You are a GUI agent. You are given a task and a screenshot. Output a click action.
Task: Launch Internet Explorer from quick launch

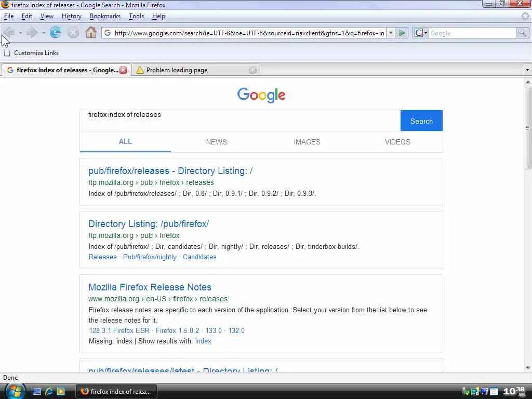click(x=49, y=392)
